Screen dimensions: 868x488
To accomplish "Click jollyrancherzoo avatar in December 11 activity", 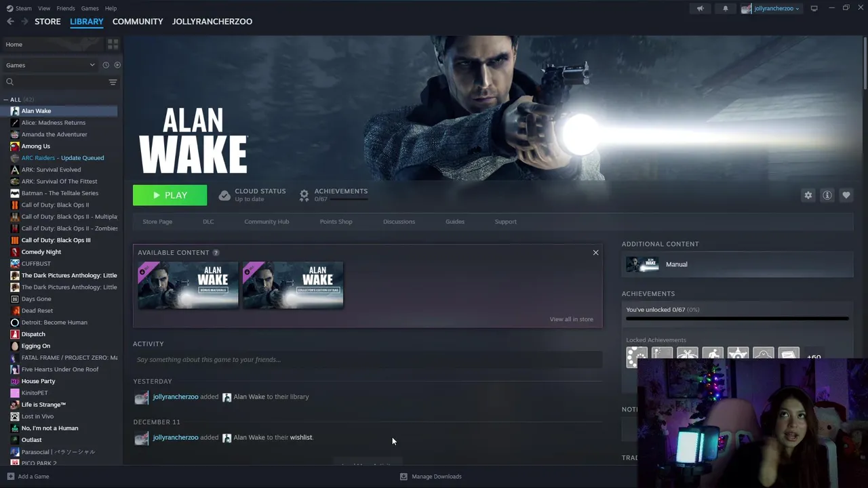I will click(141, 439).
